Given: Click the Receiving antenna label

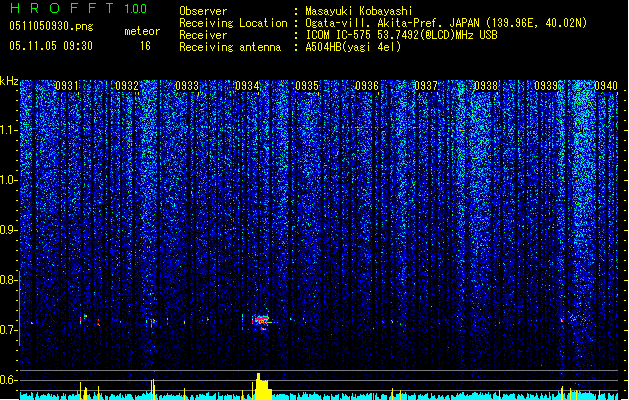Looking at the screenshot, I should pyautogui.click(x=230, y=47).
